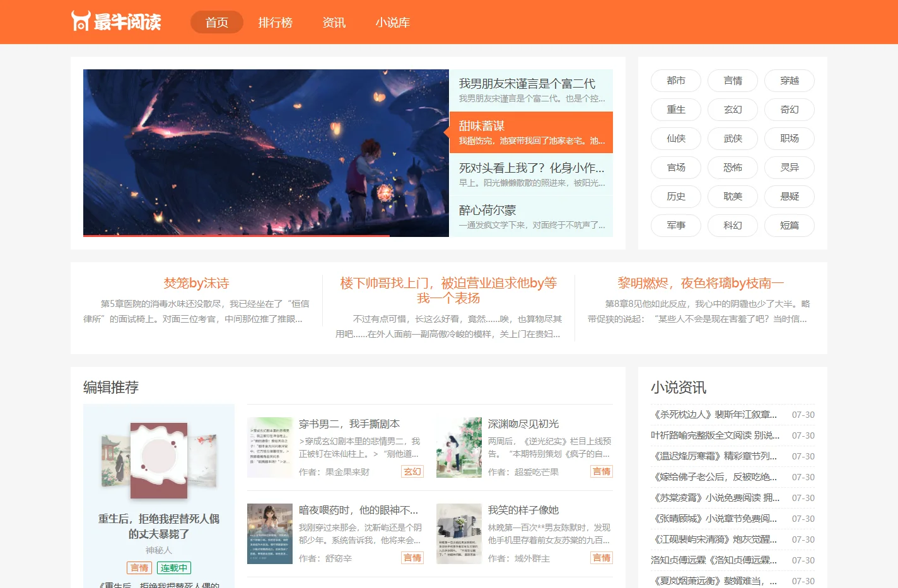Select the 灵异 genre tag

[x=790, y=168]
